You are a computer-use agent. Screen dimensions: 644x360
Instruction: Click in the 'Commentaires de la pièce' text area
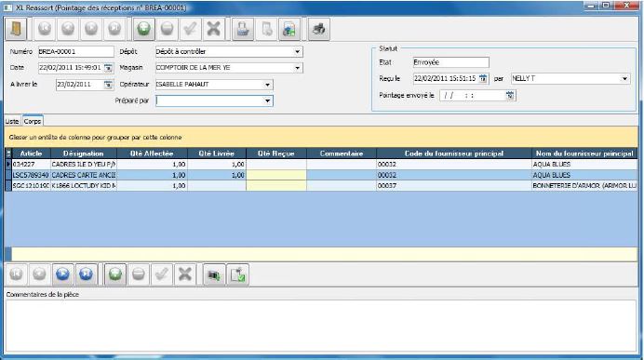tap(321, 326)
